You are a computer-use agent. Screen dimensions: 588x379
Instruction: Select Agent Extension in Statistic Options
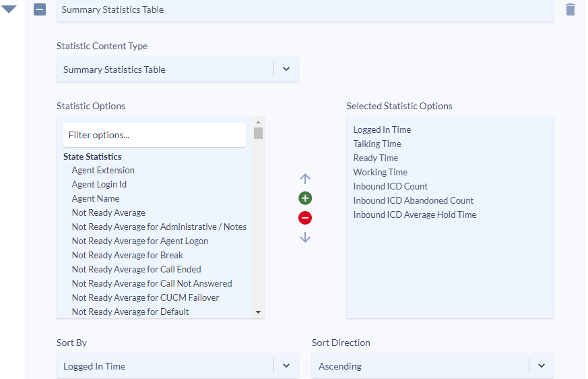pyautogui.click(x=103, y=170)
